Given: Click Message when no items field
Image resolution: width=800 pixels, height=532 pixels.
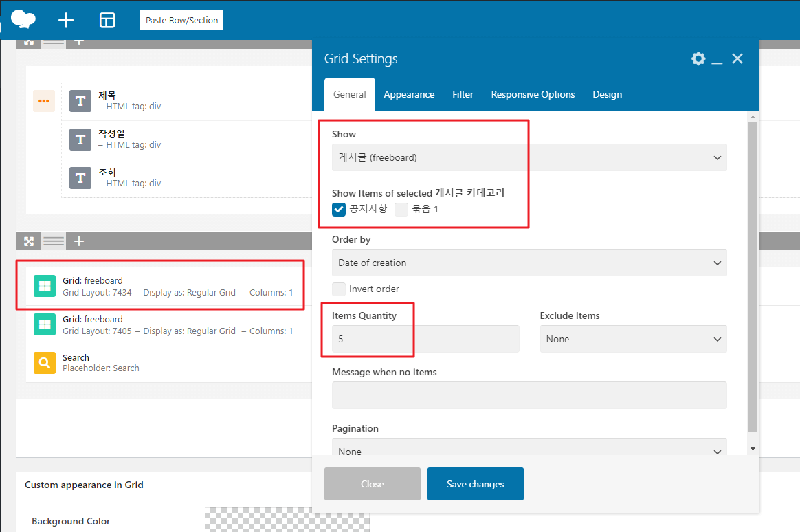Looking at the screenshot, I should coord(529,395).
